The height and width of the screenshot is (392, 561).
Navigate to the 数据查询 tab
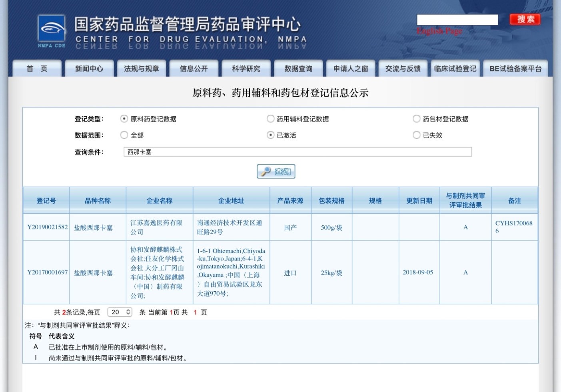[298, 69]
